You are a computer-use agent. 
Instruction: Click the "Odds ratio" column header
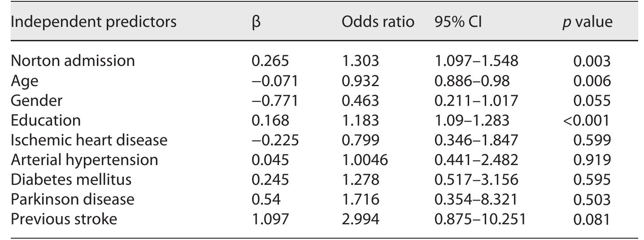pyautogui.click(x=378, y=22)
